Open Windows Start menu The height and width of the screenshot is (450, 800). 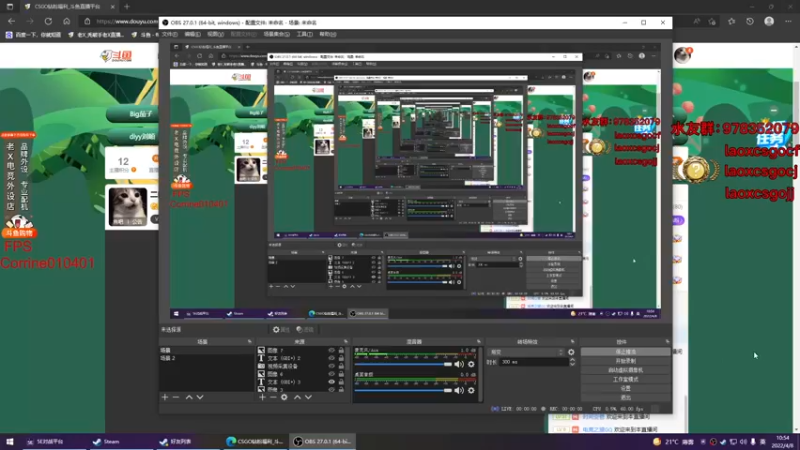(x=10, y=441)
